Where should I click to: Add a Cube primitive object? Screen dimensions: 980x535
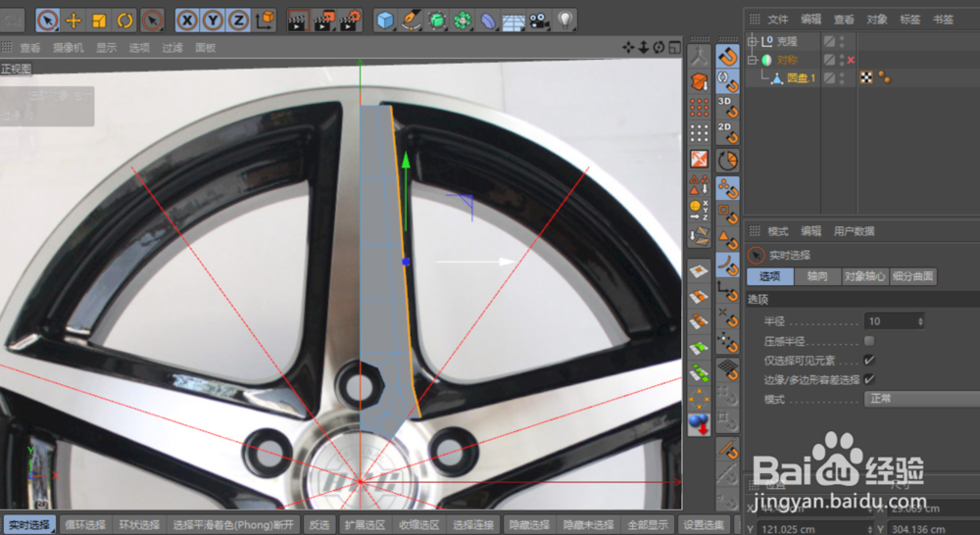[x=385, y=21]
